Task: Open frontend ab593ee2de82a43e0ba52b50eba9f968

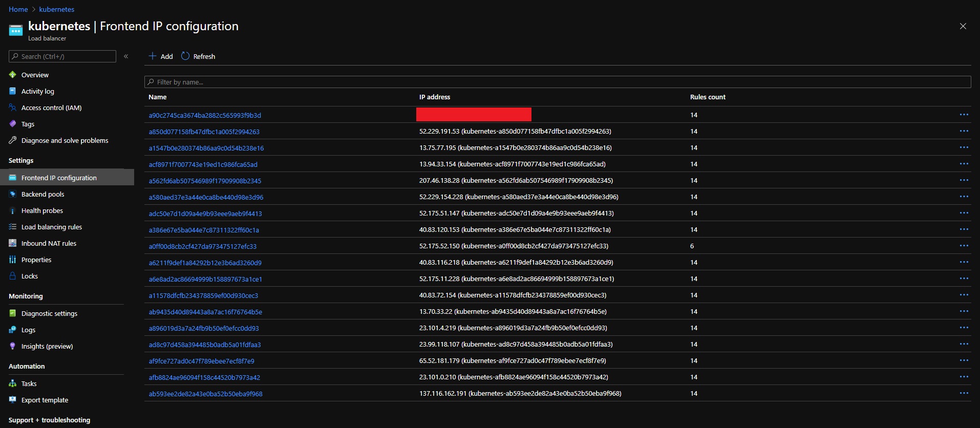Action: tap(205, 394)
